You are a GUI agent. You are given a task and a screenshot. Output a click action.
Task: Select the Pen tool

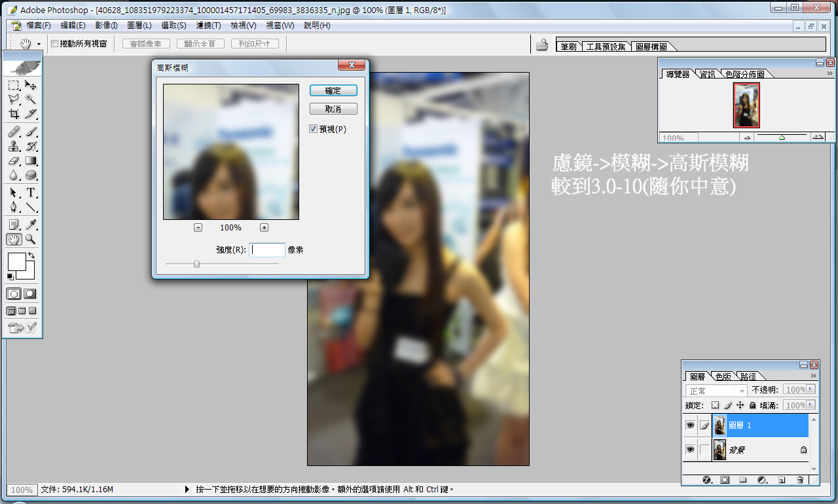14,207
